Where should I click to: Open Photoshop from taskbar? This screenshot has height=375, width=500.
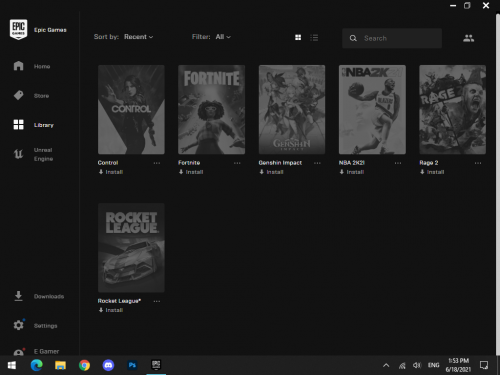pos(132,365)
